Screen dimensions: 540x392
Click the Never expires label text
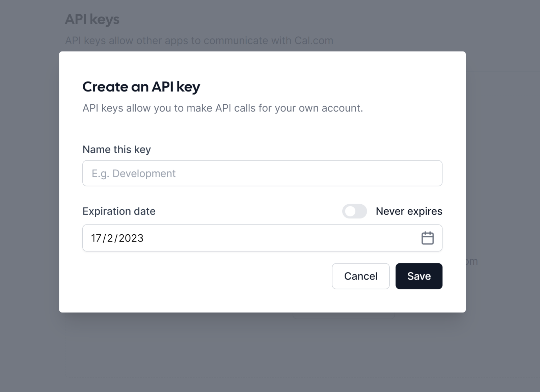(409, 211)
